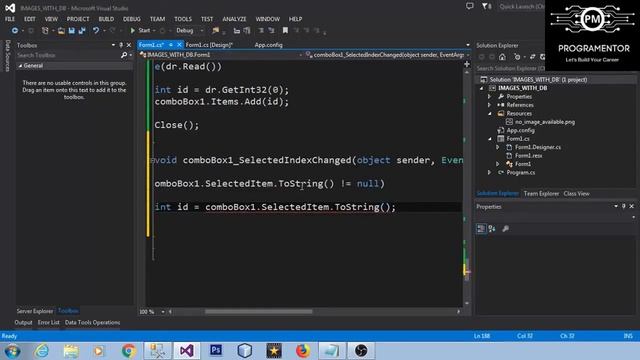Click the Search Solution Explorer field
The width and height of the screenshot is (640, 360).
pyautogui.click(x=510, y=68)
